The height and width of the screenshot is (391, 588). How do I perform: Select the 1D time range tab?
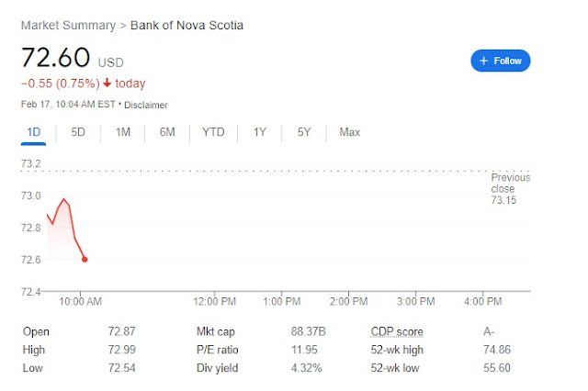(34, 132)
